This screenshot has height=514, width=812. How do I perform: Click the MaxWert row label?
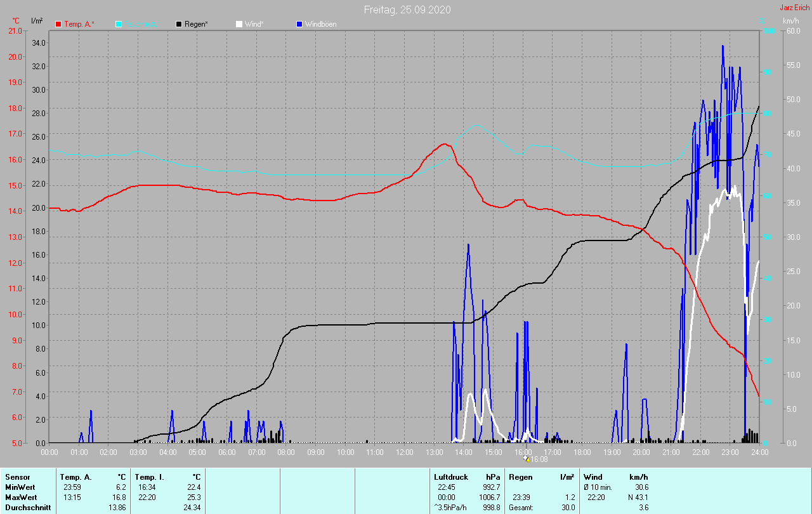20,498
